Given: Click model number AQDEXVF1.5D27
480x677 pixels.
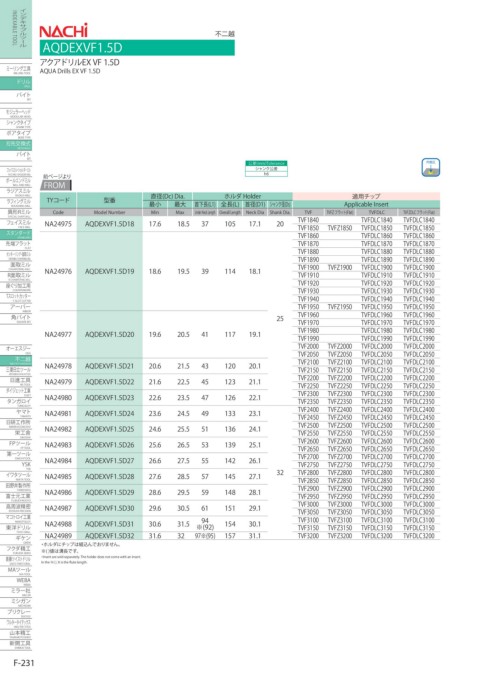Looking at the screenshot, I should (110, 461).
